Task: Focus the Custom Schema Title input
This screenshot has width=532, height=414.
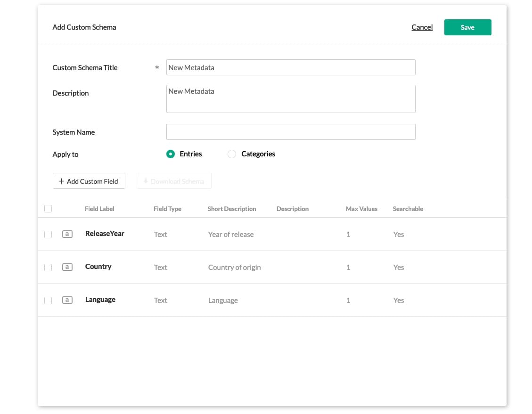Action: (291, 67)
